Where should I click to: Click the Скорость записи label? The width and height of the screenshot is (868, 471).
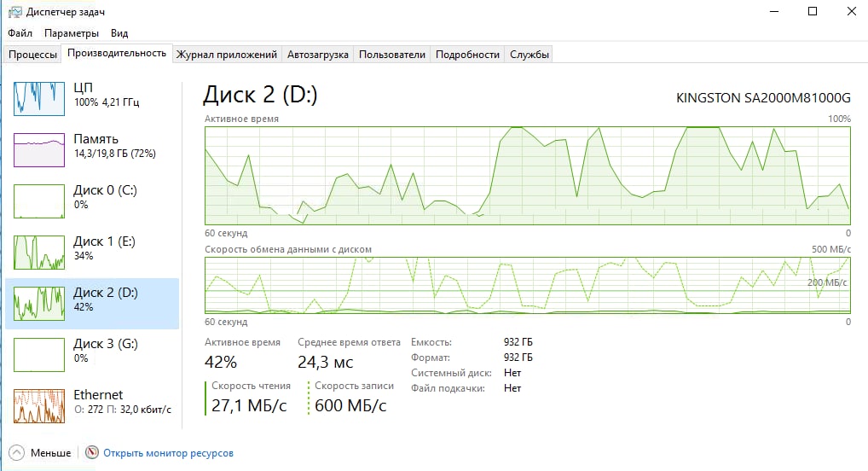click(x=355, y=386)
